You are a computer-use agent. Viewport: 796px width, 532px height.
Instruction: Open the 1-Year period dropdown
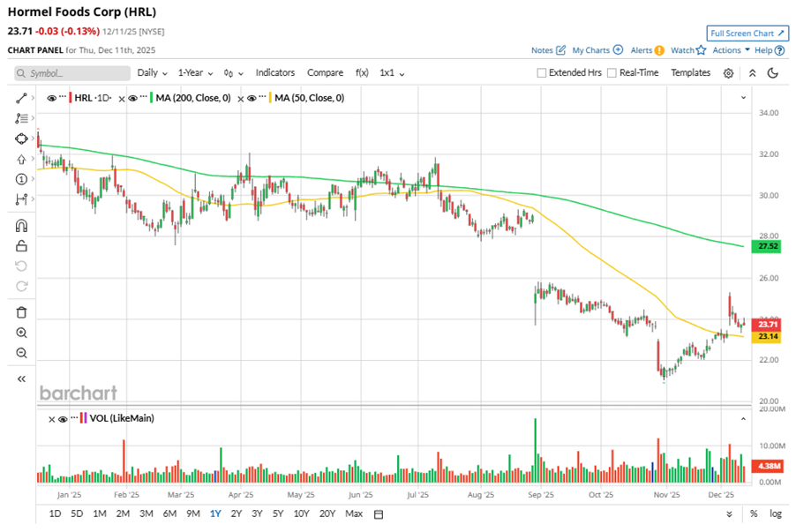coord(195,72)
